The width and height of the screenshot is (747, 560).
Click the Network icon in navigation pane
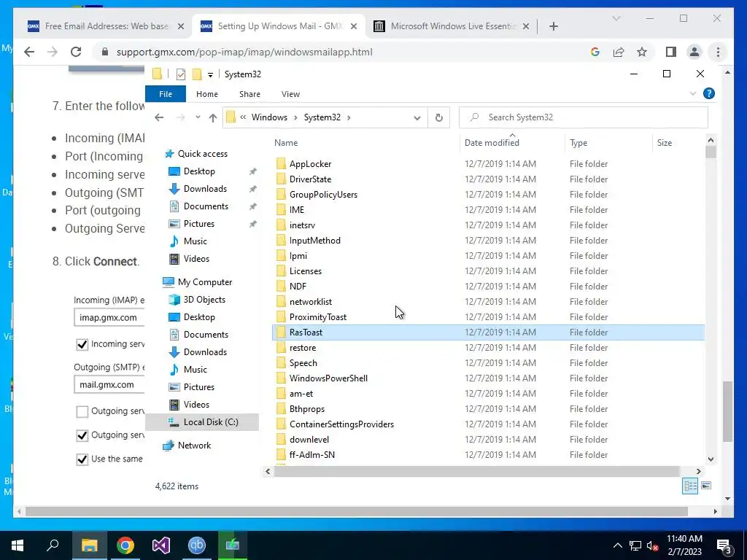coord(168,446)
